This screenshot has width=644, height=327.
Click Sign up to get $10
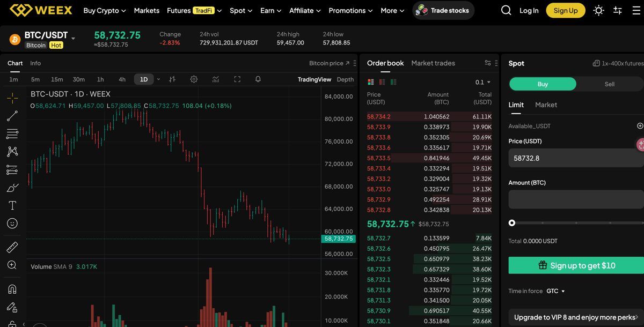click(x=576, y=265)
